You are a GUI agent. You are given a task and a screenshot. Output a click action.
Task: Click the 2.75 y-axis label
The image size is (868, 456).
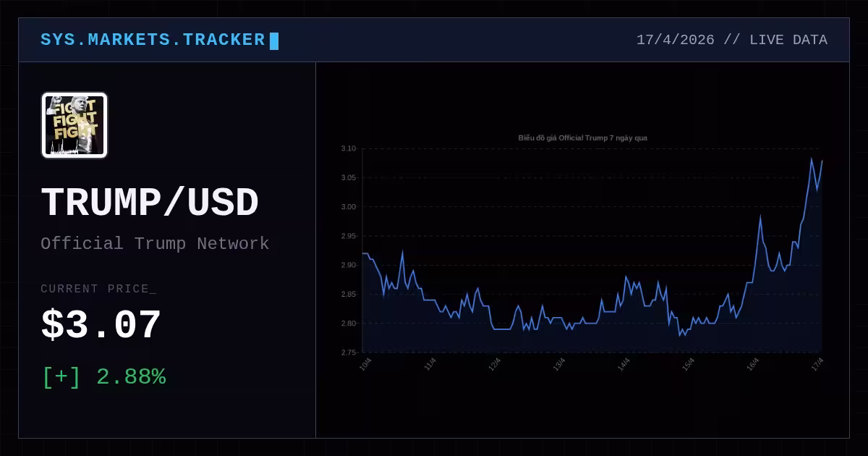(349, 352)
